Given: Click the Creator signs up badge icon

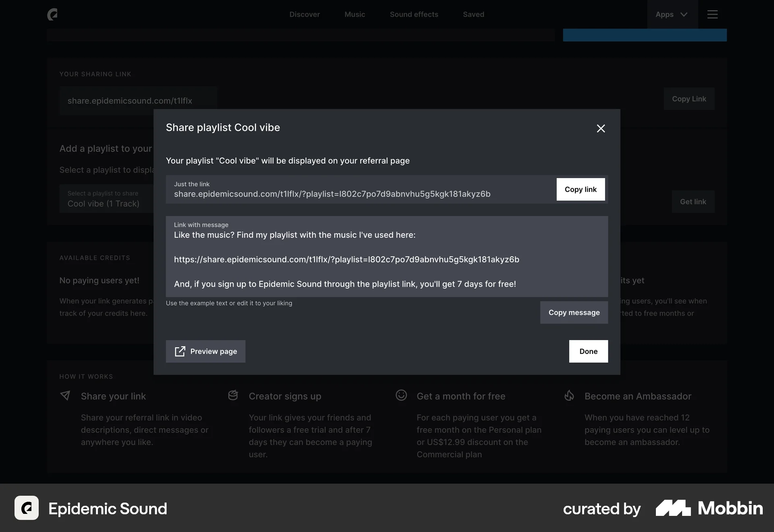Looking at the screenshot, I should click(x=233, y=395).
